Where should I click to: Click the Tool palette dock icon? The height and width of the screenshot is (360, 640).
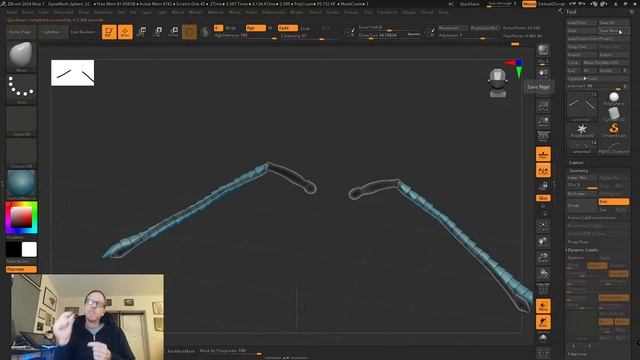coord(632,12)
